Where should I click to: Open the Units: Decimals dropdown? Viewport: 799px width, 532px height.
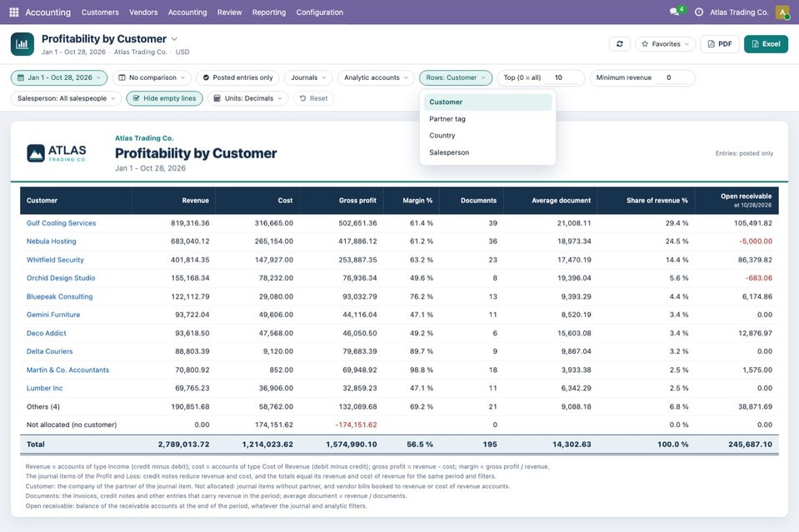tap(247, 98)
